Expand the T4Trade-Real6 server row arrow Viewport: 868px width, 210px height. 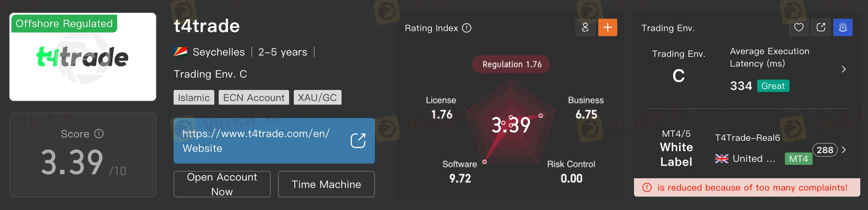[844, 150]
